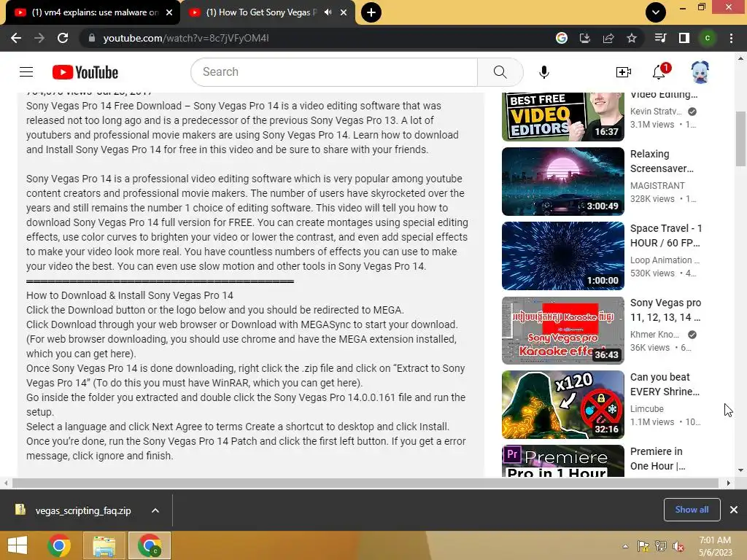Open Kevin Stratvert channel name
This screenshot has height=560, width=747.
click(656, 111)
